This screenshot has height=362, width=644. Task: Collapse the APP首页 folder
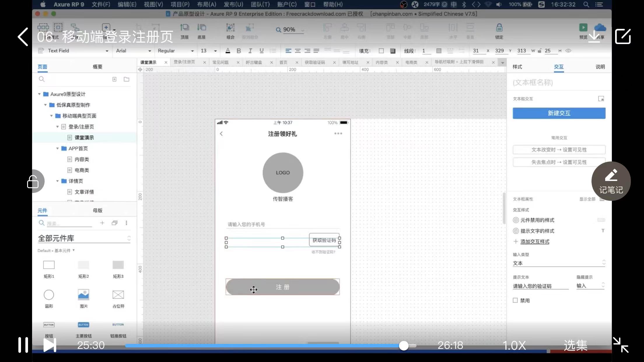pos(57,148)
